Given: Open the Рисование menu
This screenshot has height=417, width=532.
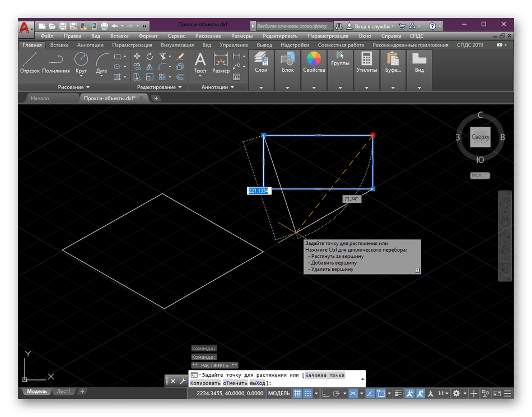Looking at the screenshot, I should tap(208, 36).
